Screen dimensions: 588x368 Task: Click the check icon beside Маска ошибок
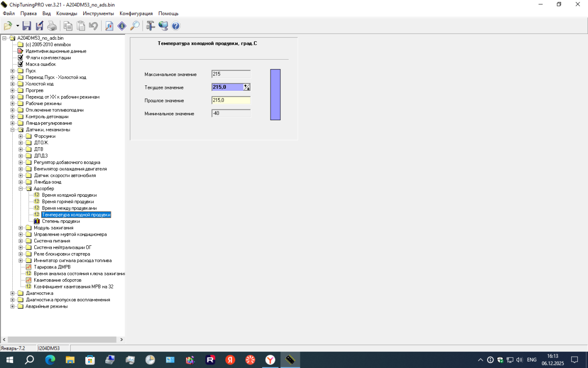(21, 64)
